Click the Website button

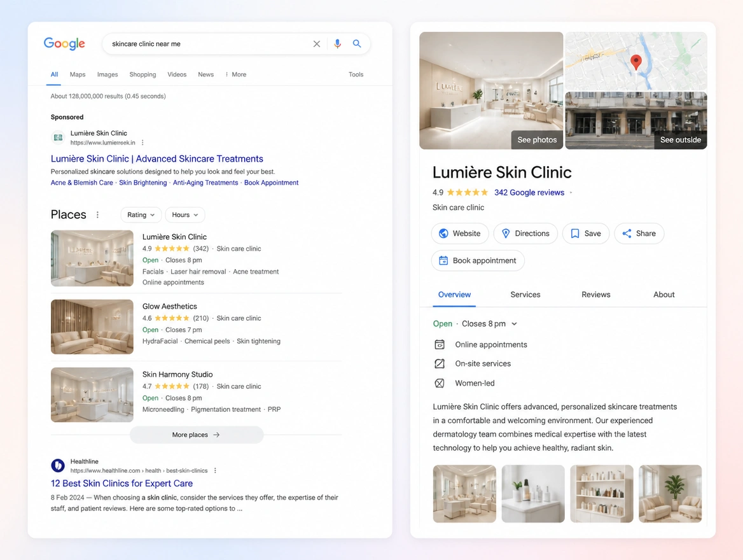tap(460, 234)
